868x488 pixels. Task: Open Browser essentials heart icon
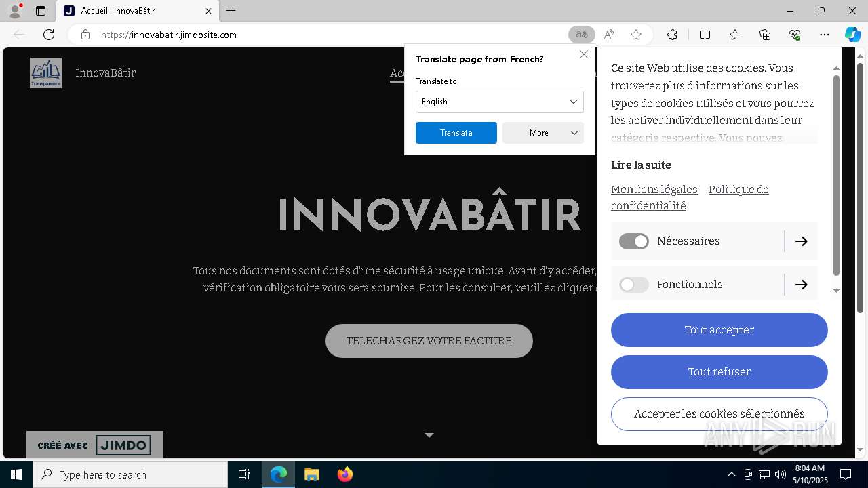click(x=795, y=35)
